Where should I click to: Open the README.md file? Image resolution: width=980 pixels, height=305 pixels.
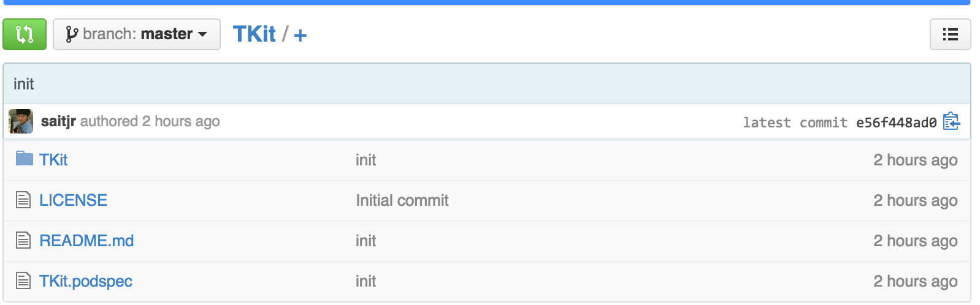pyautogui.click(x=86, y=241)
